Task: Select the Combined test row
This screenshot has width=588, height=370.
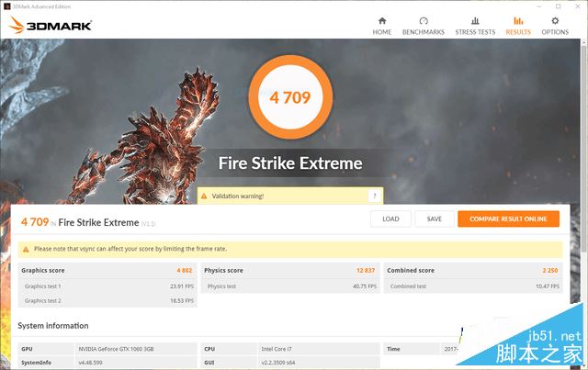Action: [473, 286]
